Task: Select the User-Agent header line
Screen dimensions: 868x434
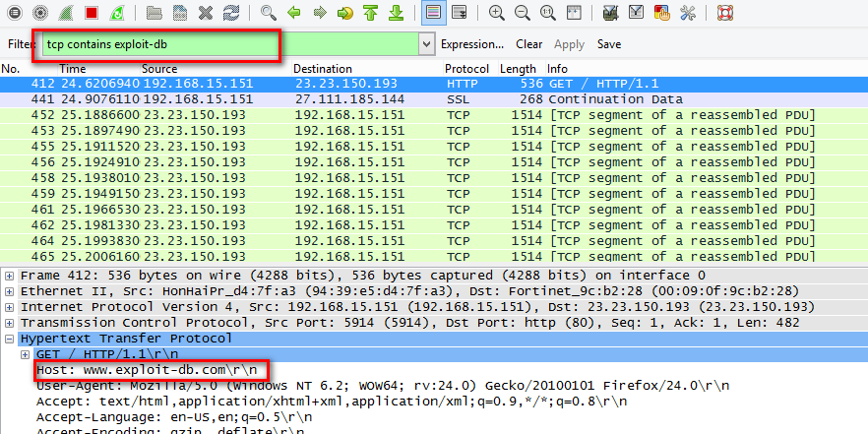Action: point(383,386)
